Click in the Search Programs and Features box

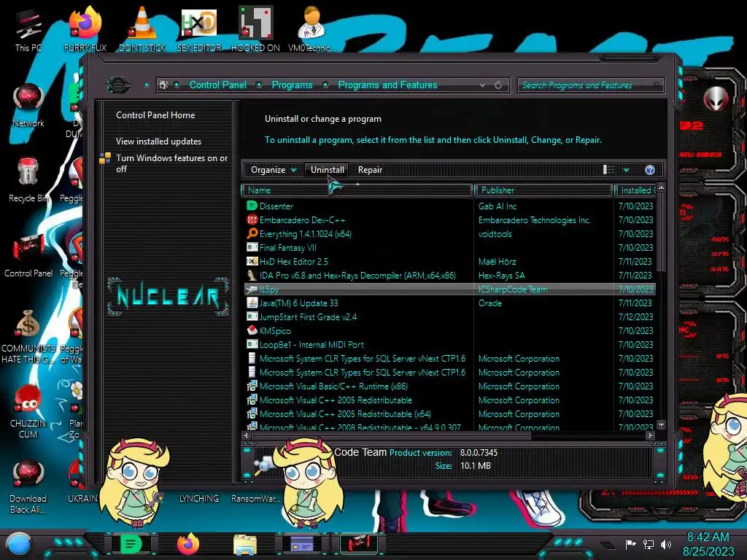click(589, 85)
